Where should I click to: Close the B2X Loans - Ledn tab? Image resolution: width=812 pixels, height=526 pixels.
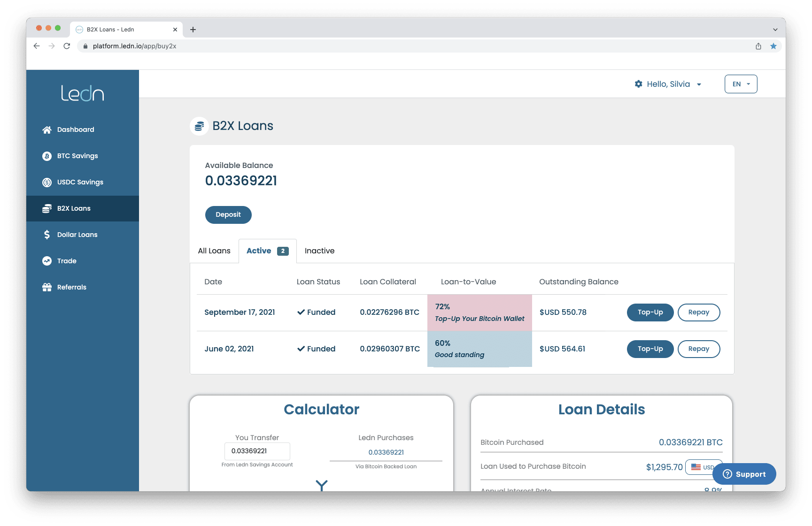(175, 30)
